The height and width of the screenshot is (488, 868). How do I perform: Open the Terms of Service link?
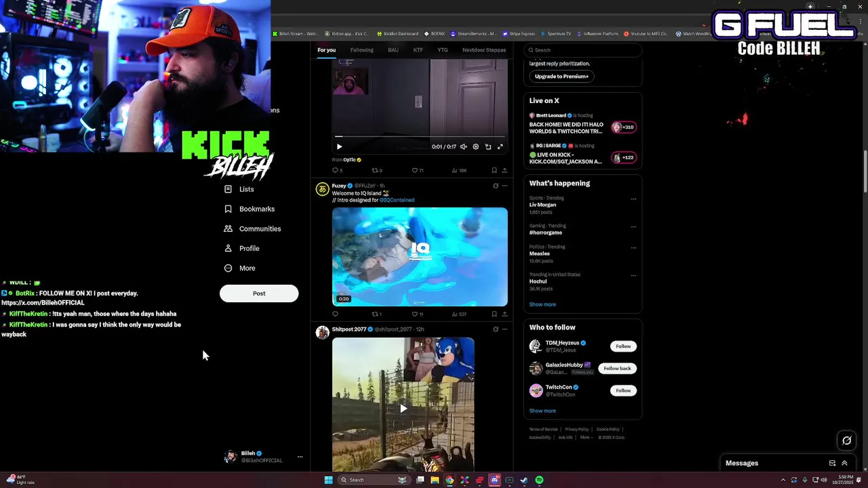[x=543, y=429]
